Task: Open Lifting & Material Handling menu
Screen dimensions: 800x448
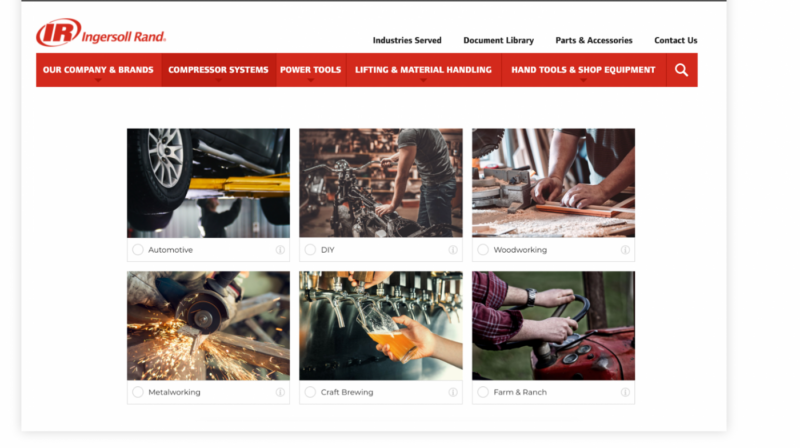Action: [x=423, y=70]
